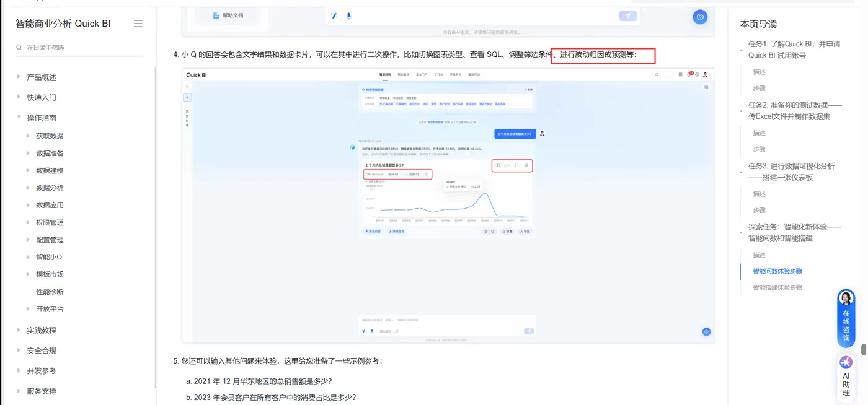This screenshot has width=868, height=405.
Task: Select 智能搭建体验步骤 in page guide
Action: tap(777, 287)
